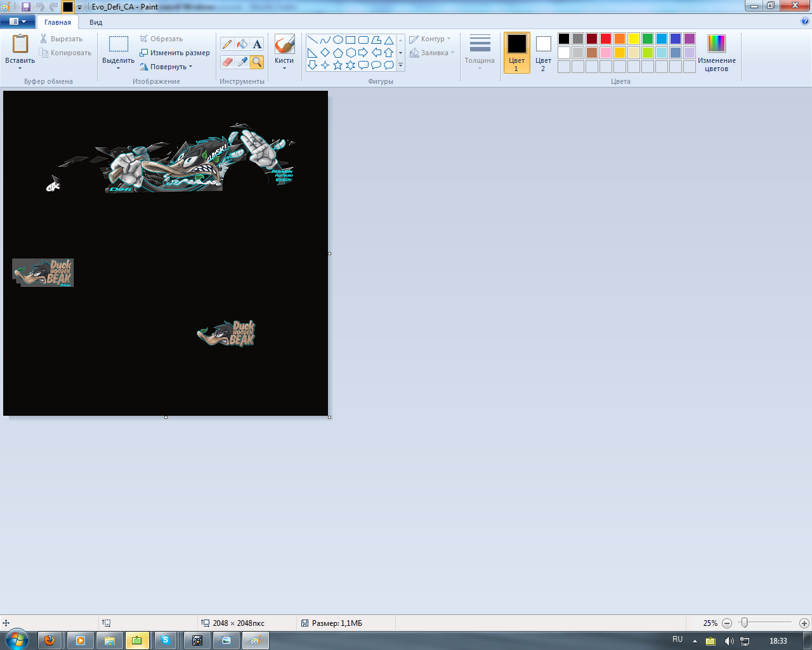Click the Изменить размер resize button

click(x=174, y=53)
